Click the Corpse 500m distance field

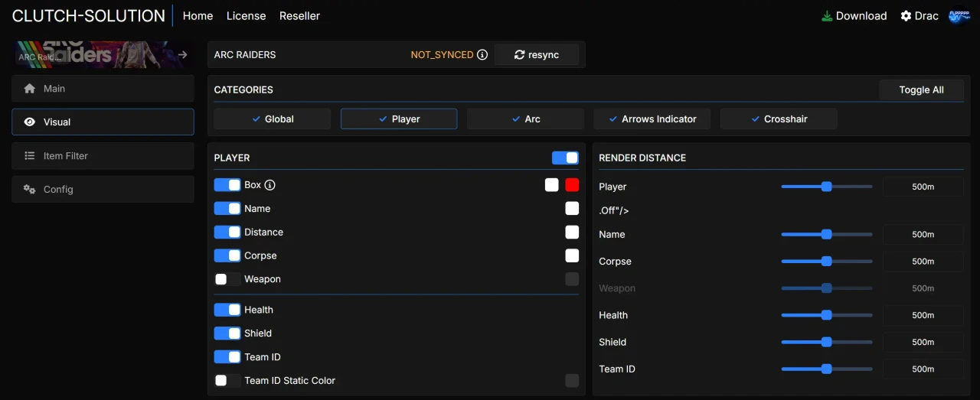pos(923,262)
